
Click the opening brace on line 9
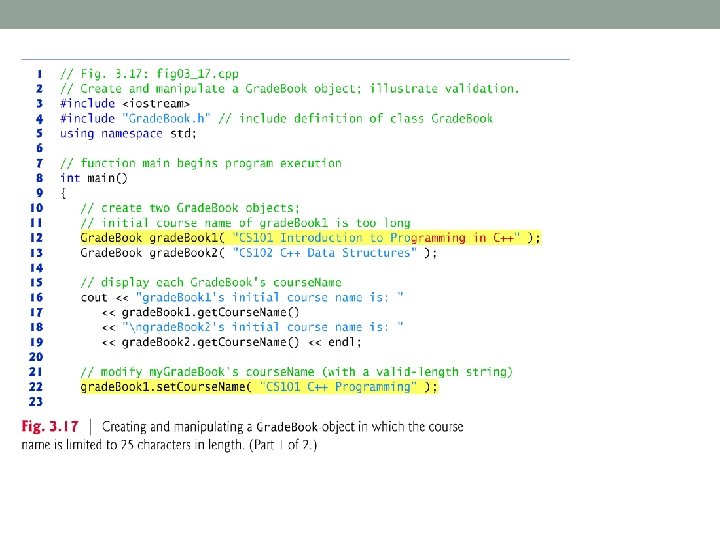coord(63,193)
